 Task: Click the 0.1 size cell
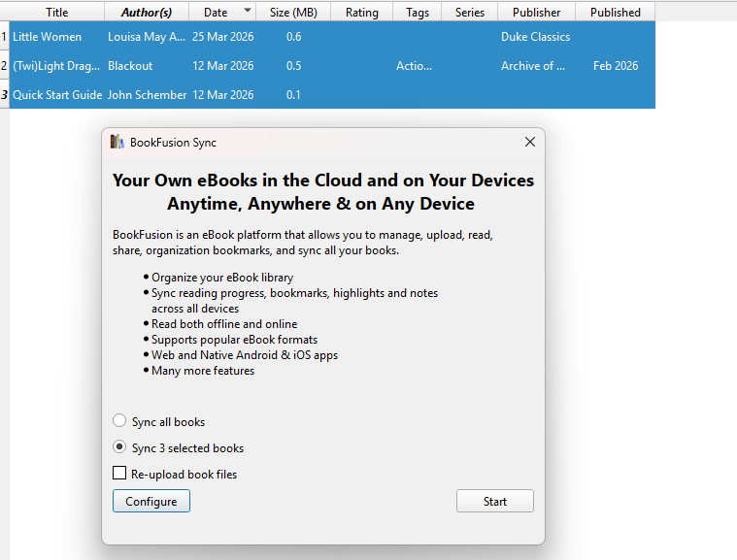tap(293, 95)
